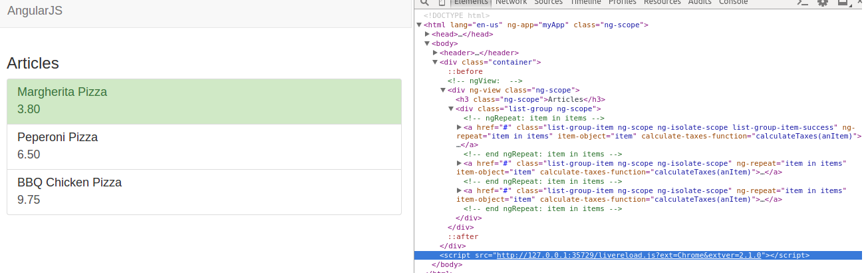Switch to the Console tab
The height and width of the screenshot is (273, 868).
tap(733, 3)
